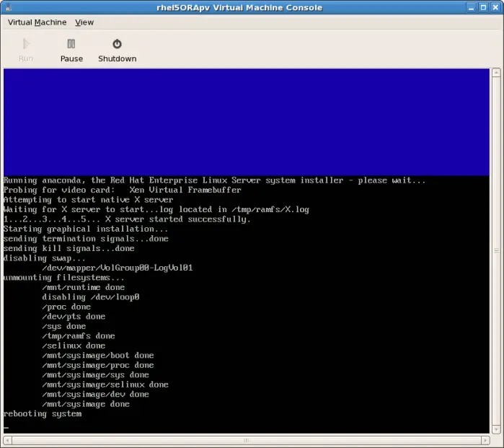Screen dimensions: 504x448
Task: Close the rhel5ORApv console window
Action: click(494, 7)
